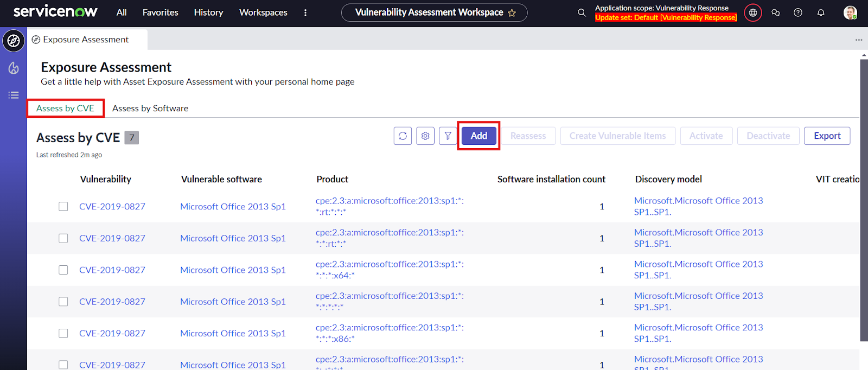Open the x64 product cpe link

[390, 270]
